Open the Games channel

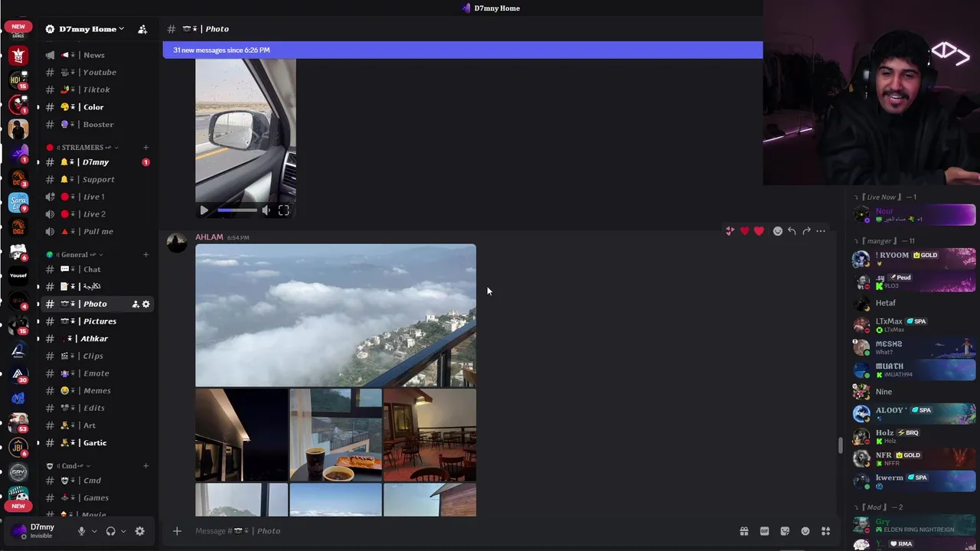(x=96, y=498)
